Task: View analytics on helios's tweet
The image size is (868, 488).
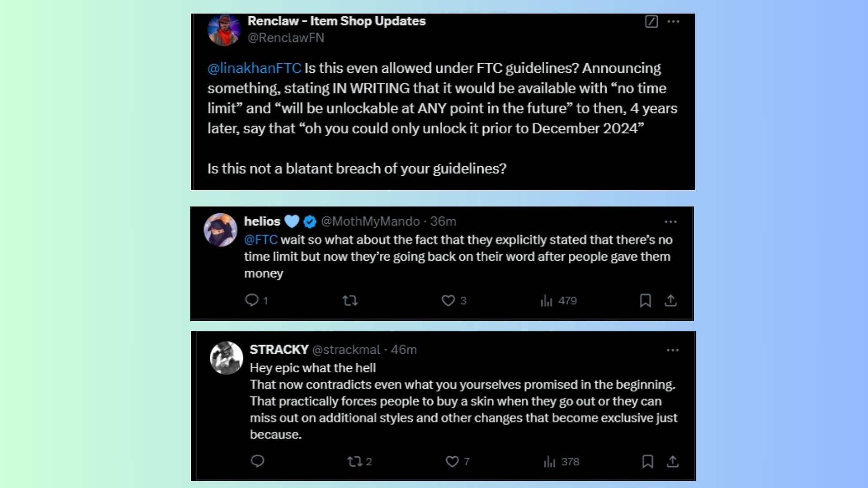Action: [547, 300]
